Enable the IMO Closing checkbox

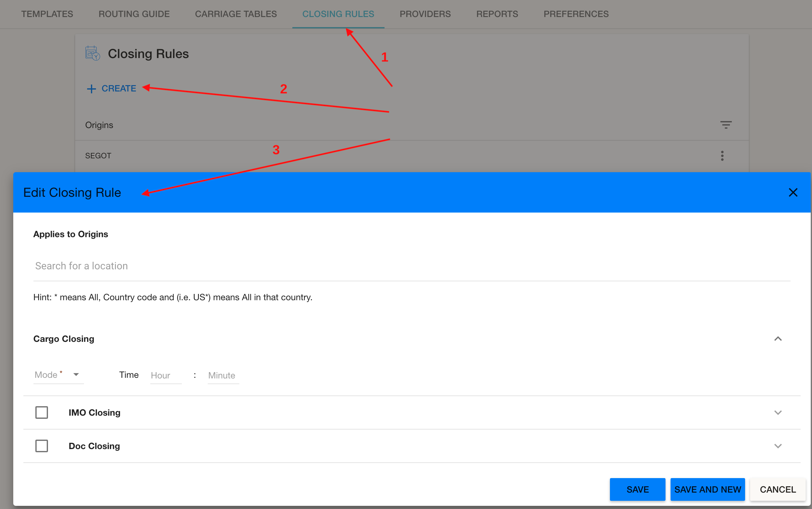(x=41, y=412)
